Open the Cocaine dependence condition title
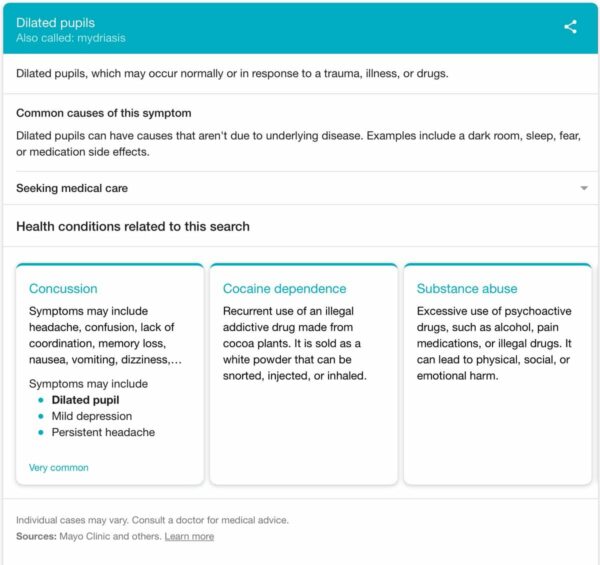 (x=285, y=289)
